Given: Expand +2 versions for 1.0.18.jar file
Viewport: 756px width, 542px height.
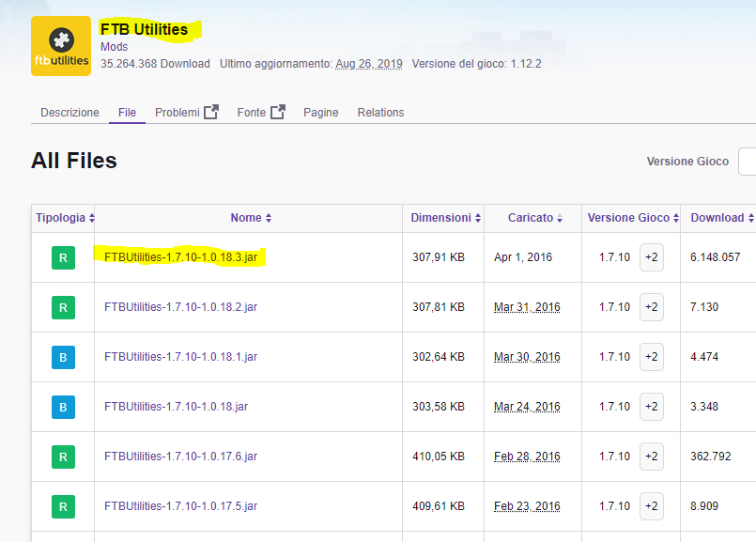Looking at the screenshot, I should coord(652,407).
